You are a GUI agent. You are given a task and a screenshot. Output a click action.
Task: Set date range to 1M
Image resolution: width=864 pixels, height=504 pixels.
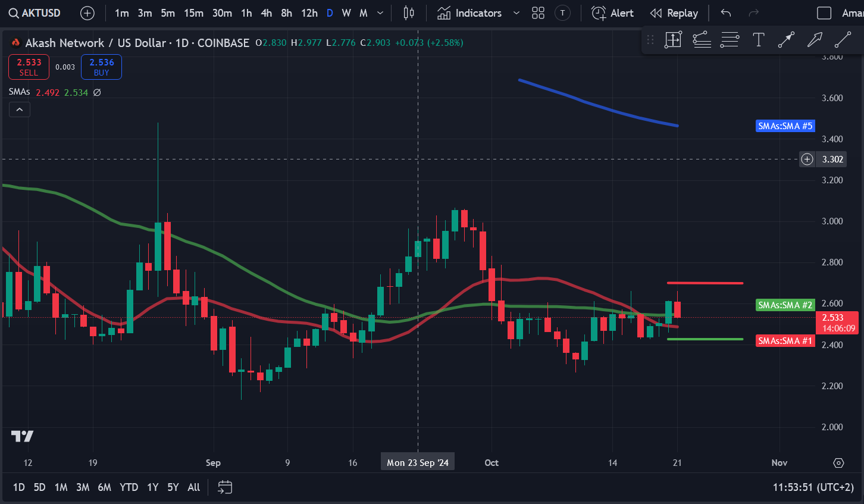[61, 487]
